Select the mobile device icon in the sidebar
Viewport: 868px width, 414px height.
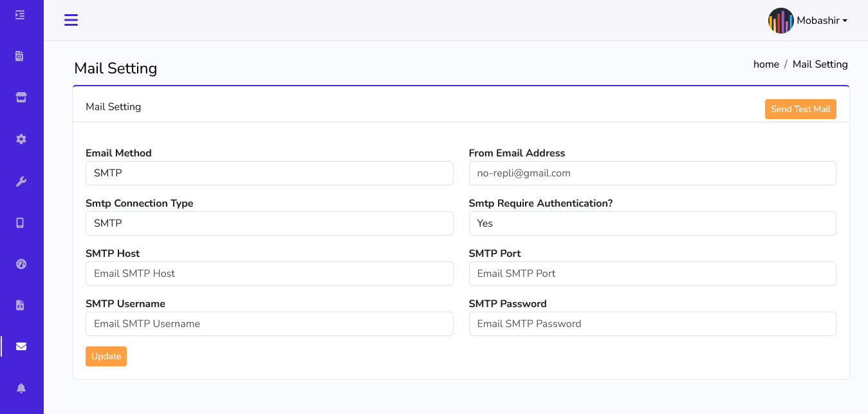coord(21,222)
